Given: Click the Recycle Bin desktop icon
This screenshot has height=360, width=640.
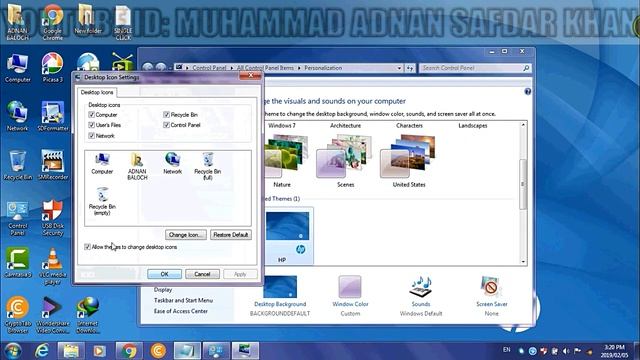Looking at the screenshot, I should (18, 165).
